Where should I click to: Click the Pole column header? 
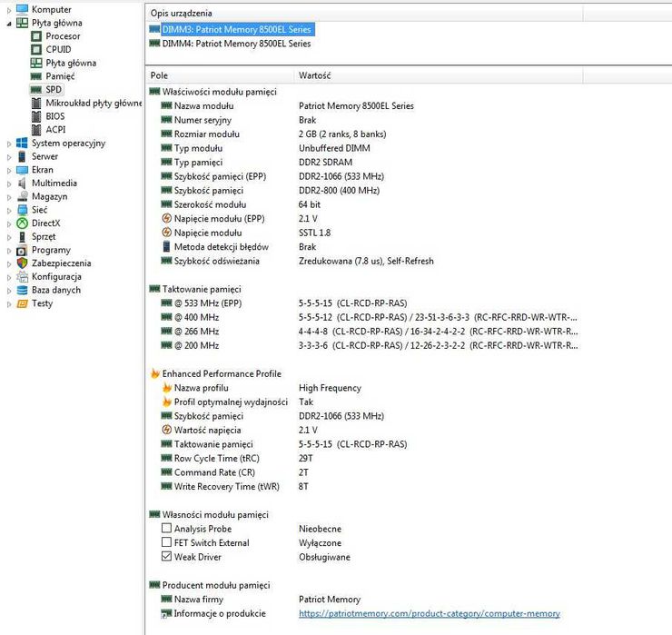coord(220,75)
